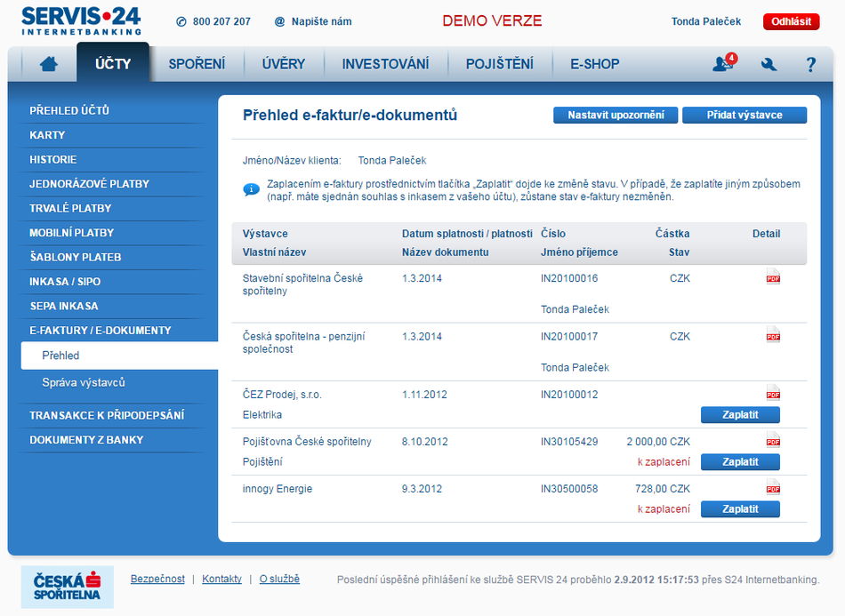Select the E-SHOP tab
The image size is (845, 616).
[594, 64]
